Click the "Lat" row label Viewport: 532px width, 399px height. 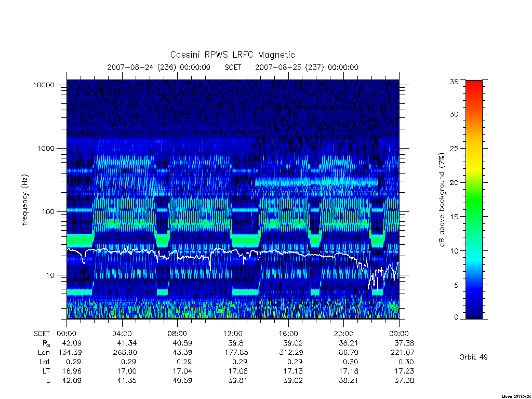click(x=45, y=362)
